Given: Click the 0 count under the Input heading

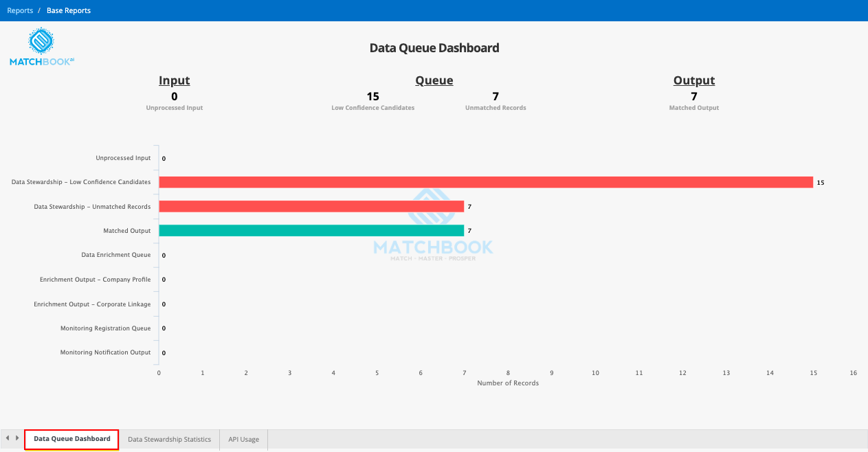Looking at the screenshot, I should pyautogui.click(x=175, y=96).
